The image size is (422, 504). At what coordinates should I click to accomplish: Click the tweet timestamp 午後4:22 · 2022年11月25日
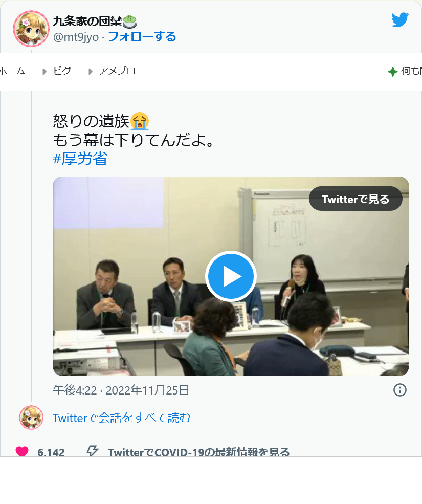[x=121, y=390]
